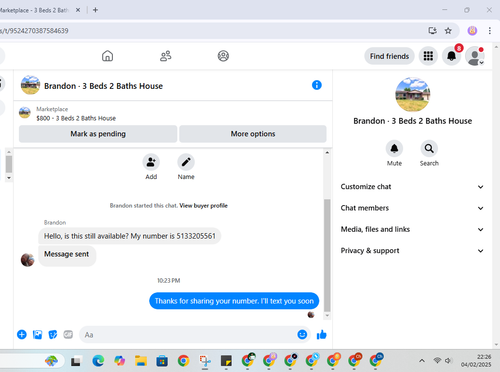Open the account profile avatar menu
This screenshot has width=500, height=372.
(475, 56)
